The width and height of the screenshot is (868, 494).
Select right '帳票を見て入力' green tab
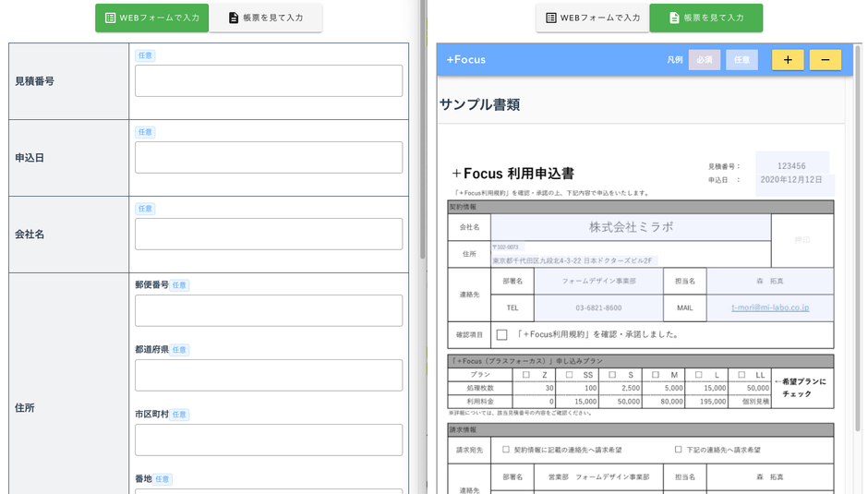click(x=705, y=18)
